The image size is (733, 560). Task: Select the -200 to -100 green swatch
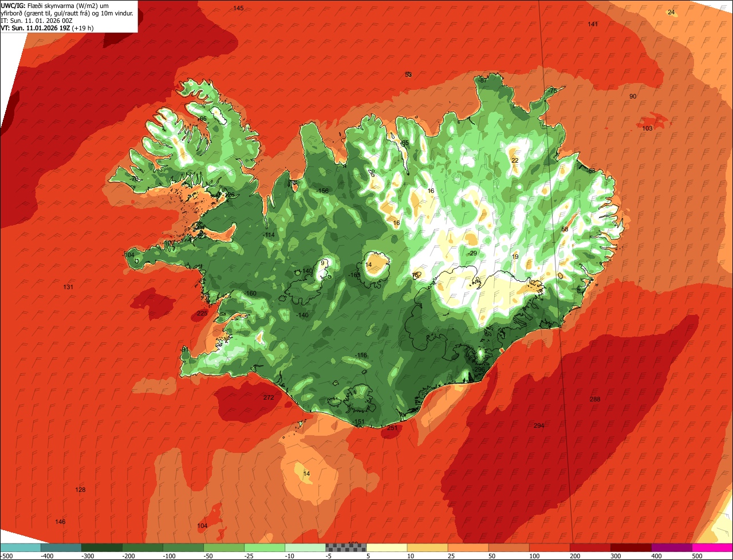point(143,547)
